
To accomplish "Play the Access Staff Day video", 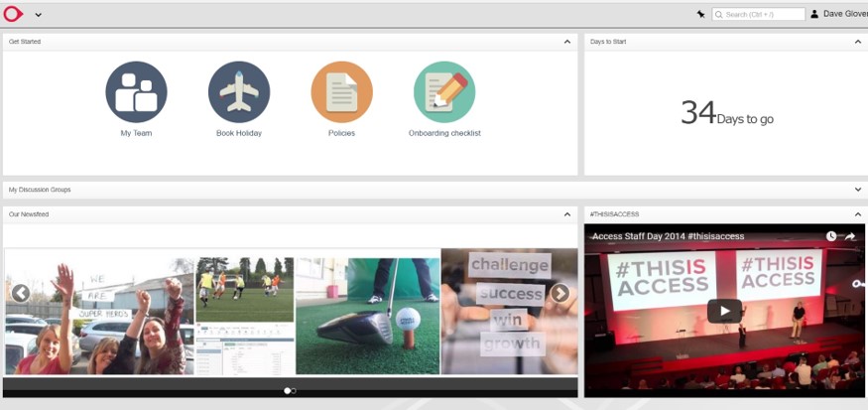I will click(724, 311).
